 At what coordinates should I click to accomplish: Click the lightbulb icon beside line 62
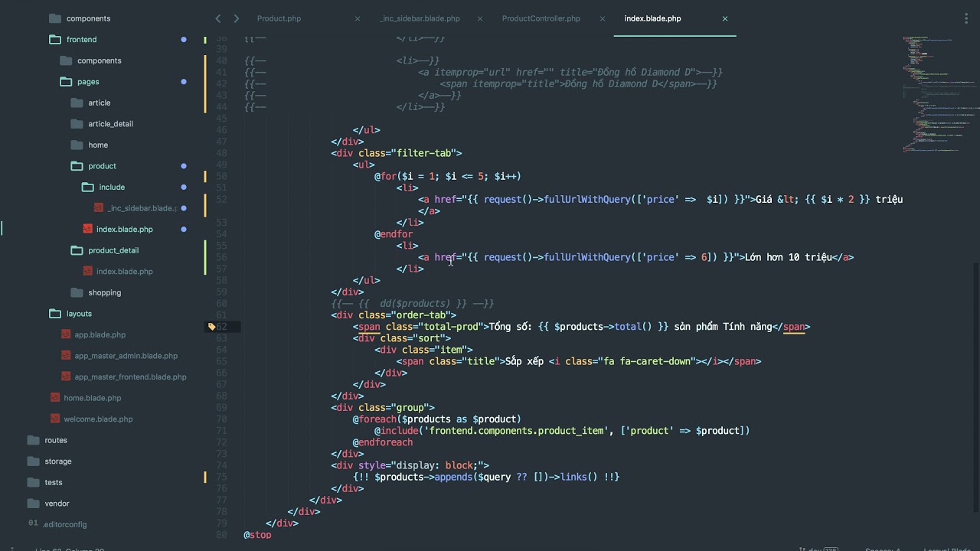pyautogui.click(x=212, y=327)
